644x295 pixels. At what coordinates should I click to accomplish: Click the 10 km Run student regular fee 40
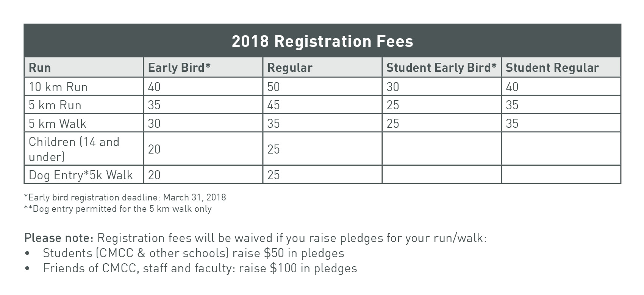[512, 87]
